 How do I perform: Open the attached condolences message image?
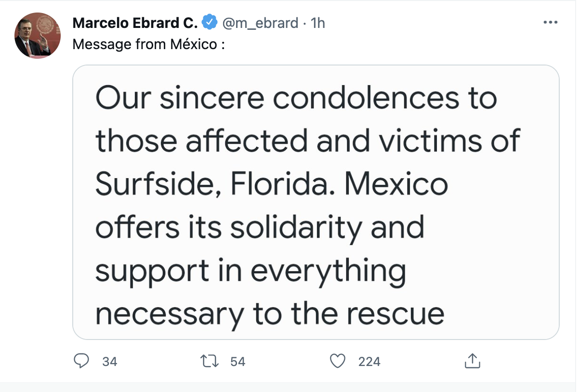click(x=316, y=202)
